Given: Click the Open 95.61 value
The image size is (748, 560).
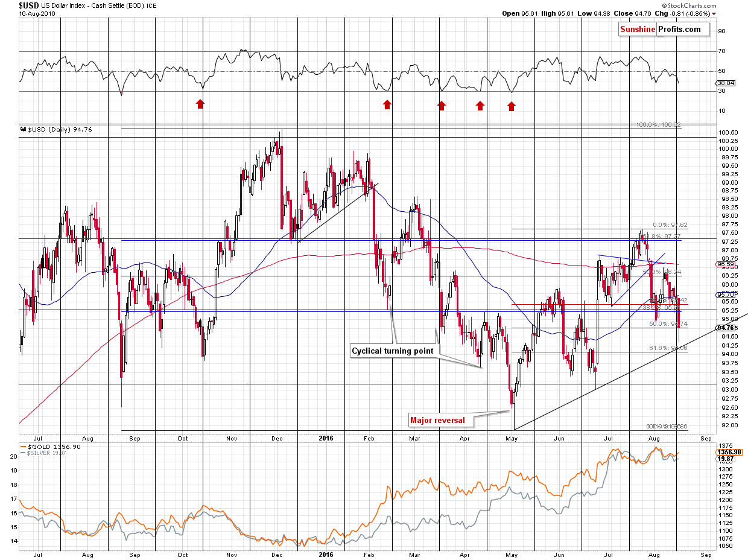Looking at the screenshot, I should (519, 13).
